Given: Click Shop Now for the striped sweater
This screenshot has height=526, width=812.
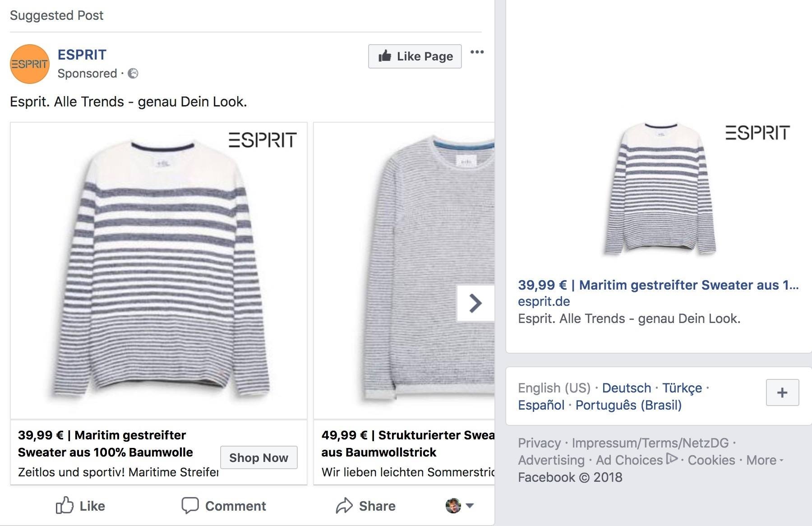Looking at the screenshot, I should (258, 457).
